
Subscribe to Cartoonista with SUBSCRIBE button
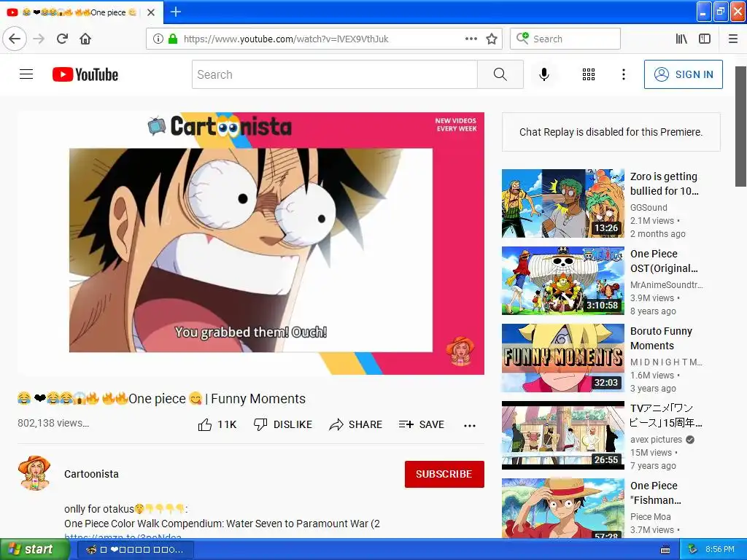[444, 474]
